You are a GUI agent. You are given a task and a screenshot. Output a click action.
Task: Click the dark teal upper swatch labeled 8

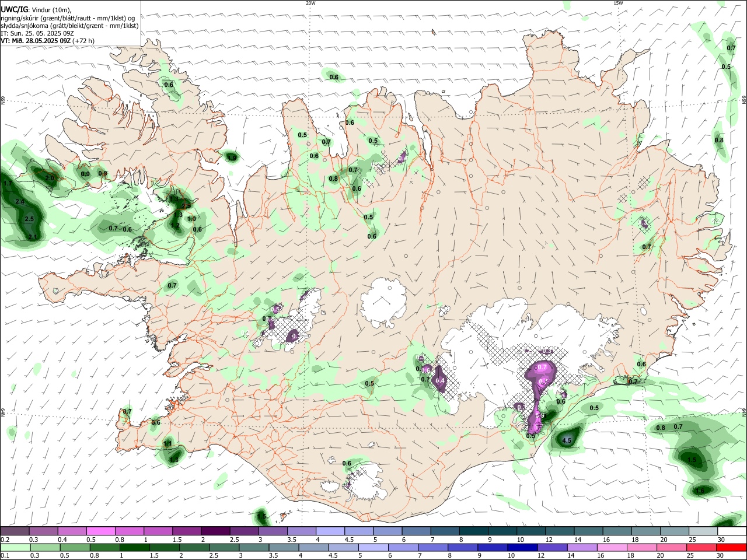473,531
